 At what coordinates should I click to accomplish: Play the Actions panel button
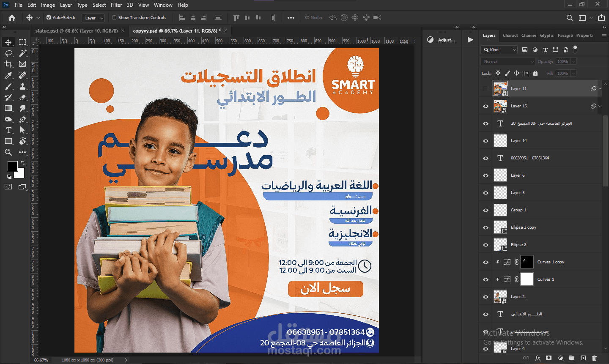pos(470,40)
